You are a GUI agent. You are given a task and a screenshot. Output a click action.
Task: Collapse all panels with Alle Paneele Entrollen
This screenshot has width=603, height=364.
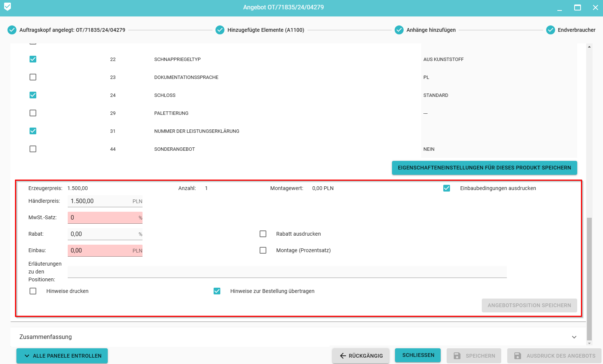pyautogui.click(x=62, y=356)
